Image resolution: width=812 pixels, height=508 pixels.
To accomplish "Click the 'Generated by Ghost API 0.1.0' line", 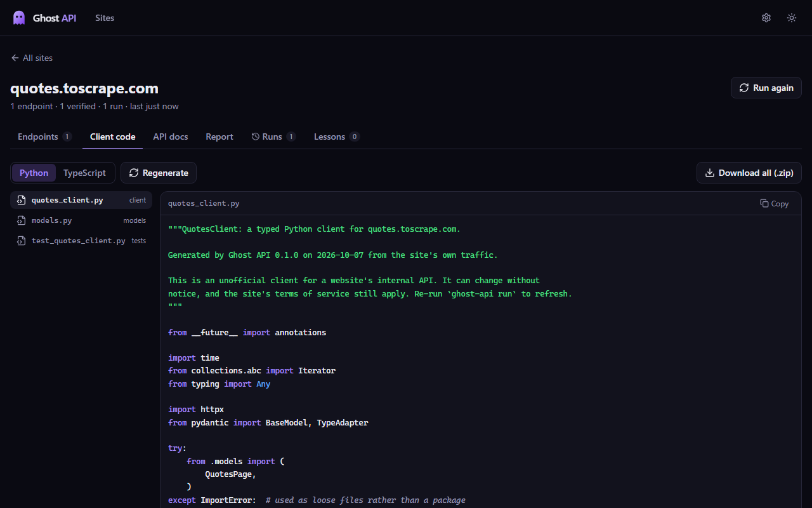I will click(x=333, y=255).
